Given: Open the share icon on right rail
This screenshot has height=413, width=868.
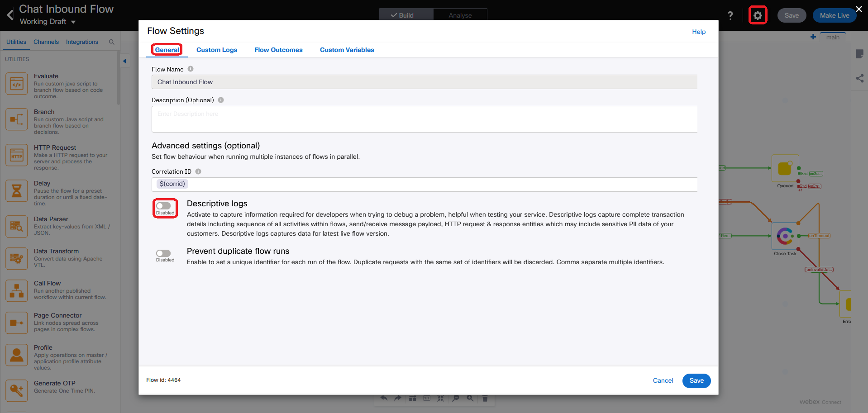Looking at the screenshot, I should [x=860, y=78].
